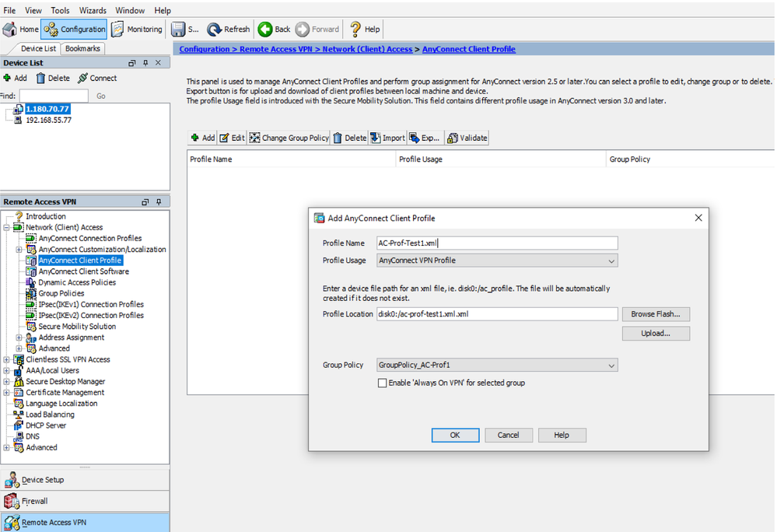This screenshot has width=777, height=532.
Task: Open the File menu
Action: pos(9,10)
